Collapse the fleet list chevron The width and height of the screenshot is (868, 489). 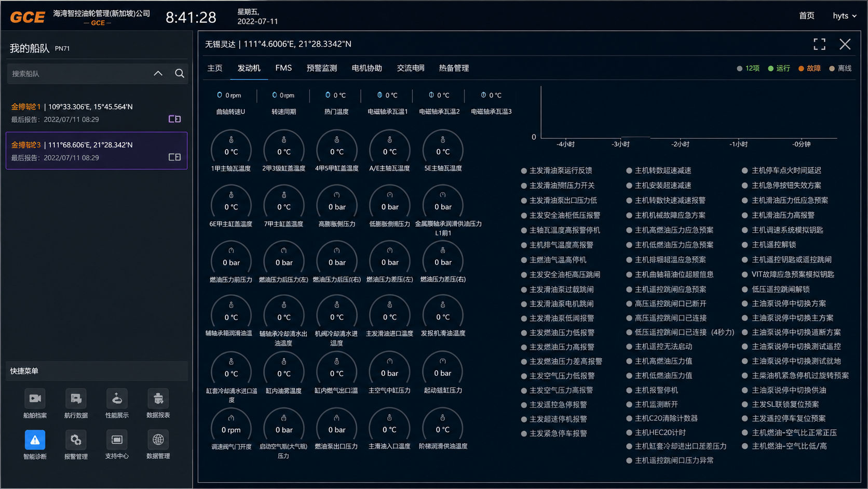point(158,74)
